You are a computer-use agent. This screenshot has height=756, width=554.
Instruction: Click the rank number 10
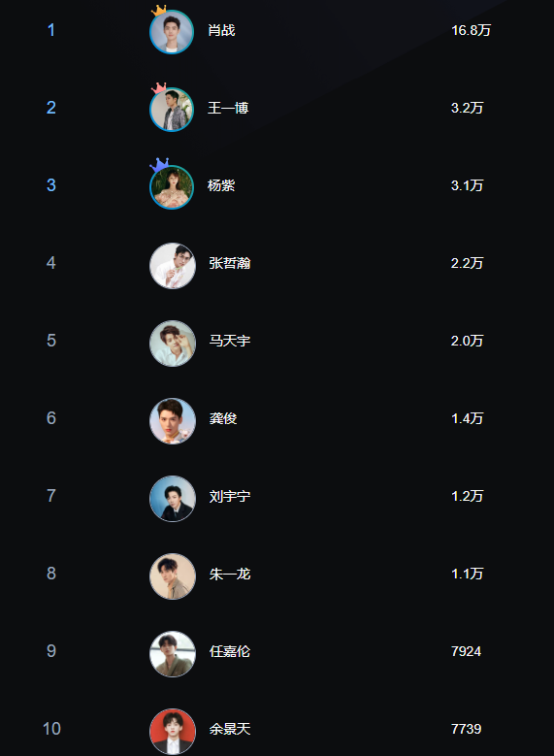click(x=51, y=729)
